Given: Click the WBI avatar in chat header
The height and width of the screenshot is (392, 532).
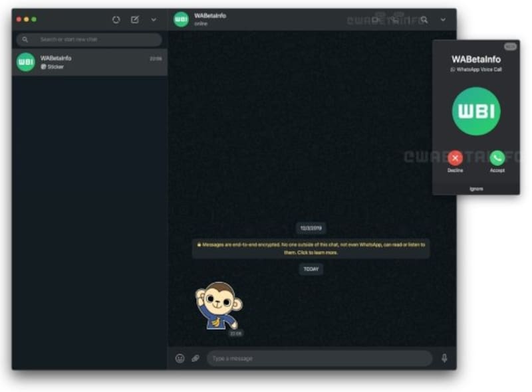Looking at the screenshot, I should point(181,19).
